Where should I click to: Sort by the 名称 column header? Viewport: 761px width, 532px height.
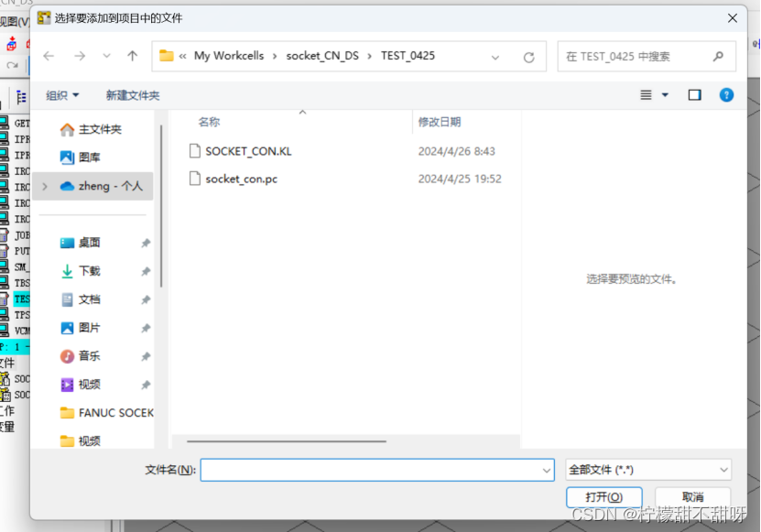tap(209, 122)
